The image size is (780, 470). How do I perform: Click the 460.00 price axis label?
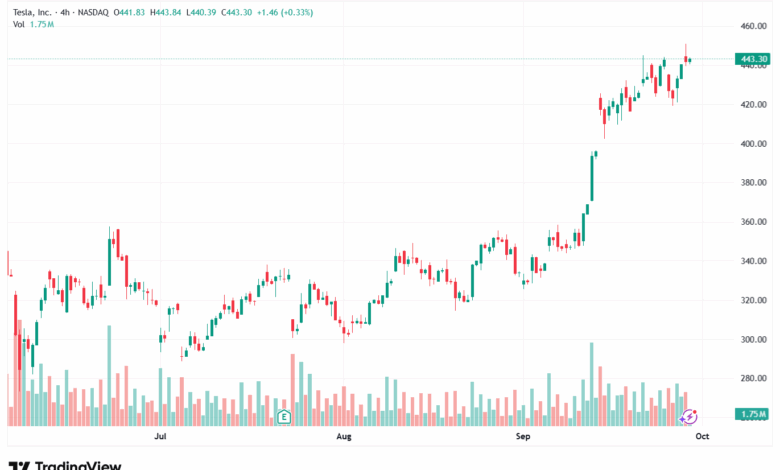753,26
